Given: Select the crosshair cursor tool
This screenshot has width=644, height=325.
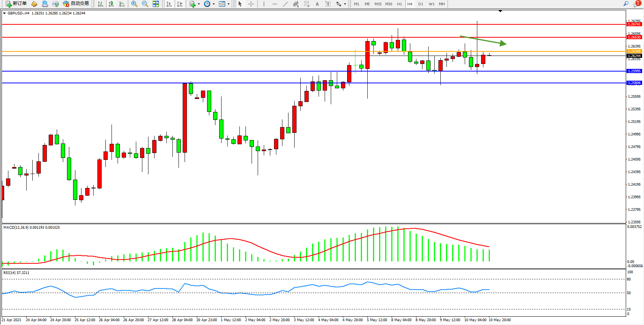Looking at the screenshot, I should (x=251, y=4).
